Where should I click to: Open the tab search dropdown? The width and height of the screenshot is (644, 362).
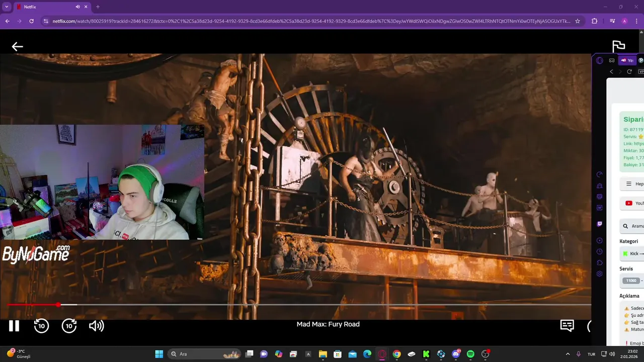[7, 7]
